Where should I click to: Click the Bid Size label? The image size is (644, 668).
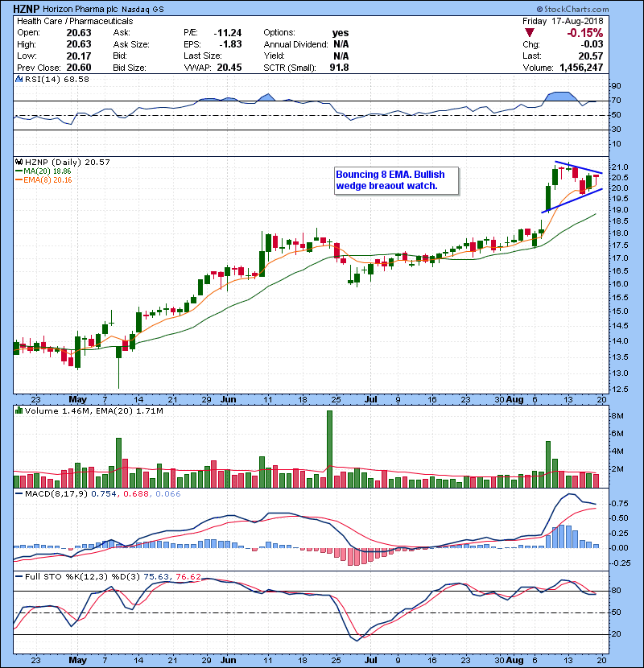pyautogui.click(x=130, y=68)
